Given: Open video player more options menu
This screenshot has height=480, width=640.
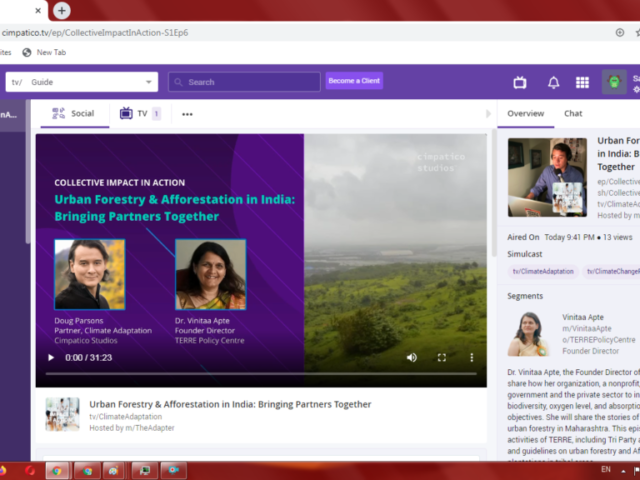Looking at the screenshot, I should tap(472, 357).
